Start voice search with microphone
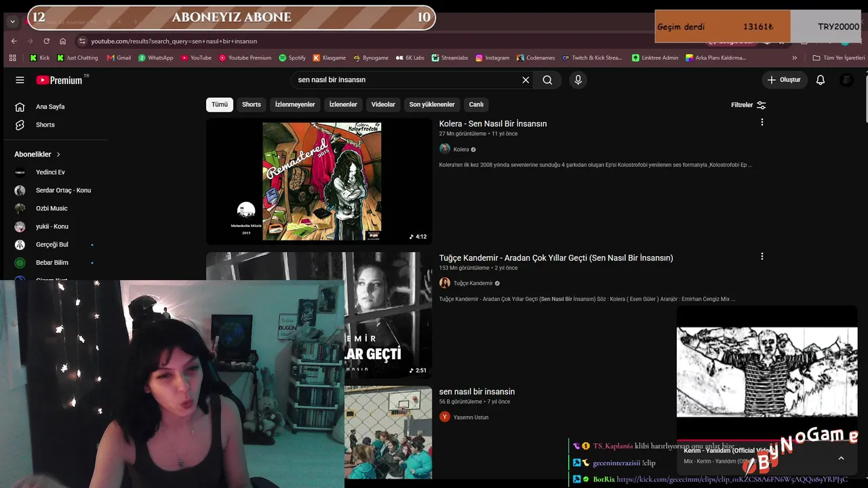Viewport: 868px width, 488px height. tap(578, 80)
